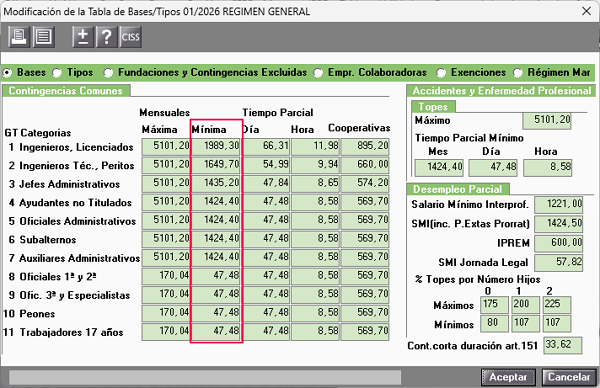
Task: Edit SMI inc. P.Extas Prorrat field
Action: coord(559,224)
